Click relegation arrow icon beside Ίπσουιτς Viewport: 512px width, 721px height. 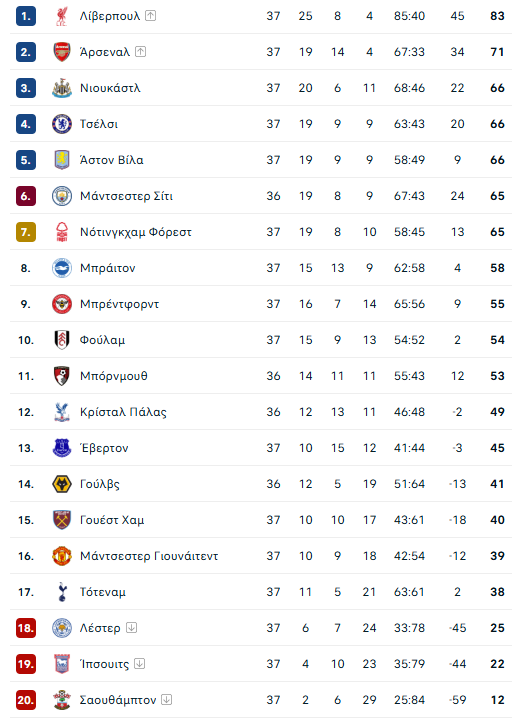tap(139, 664)
